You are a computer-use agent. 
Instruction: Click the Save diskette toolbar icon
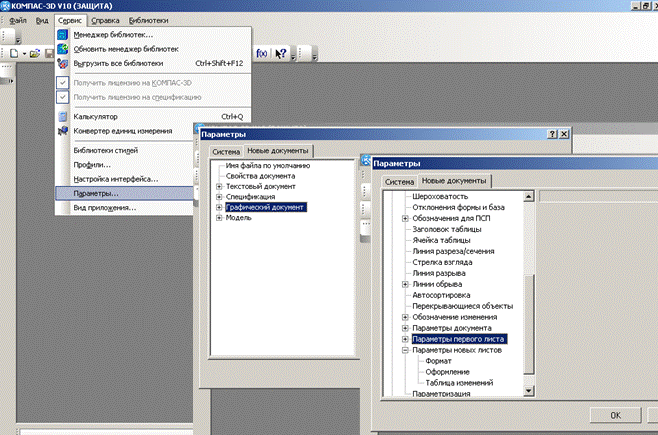point(50,54)
